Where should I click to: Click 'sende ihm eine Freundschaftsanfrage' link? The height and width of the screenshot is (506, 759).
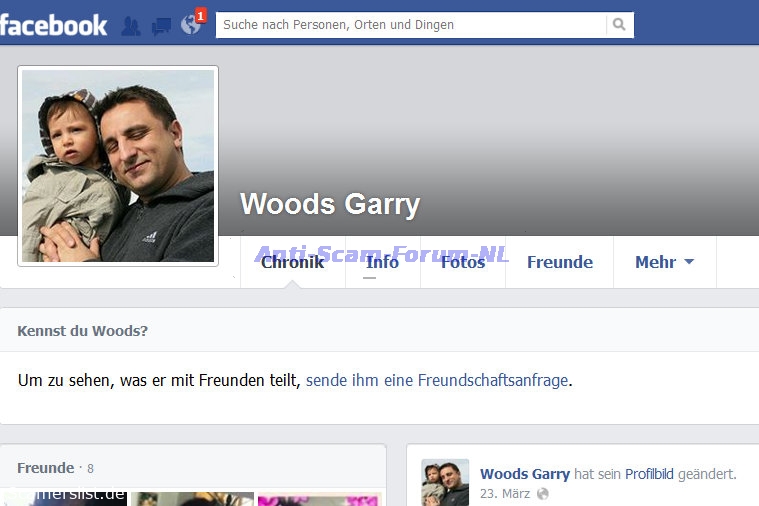pyautogui.click(x=437, y=380)
